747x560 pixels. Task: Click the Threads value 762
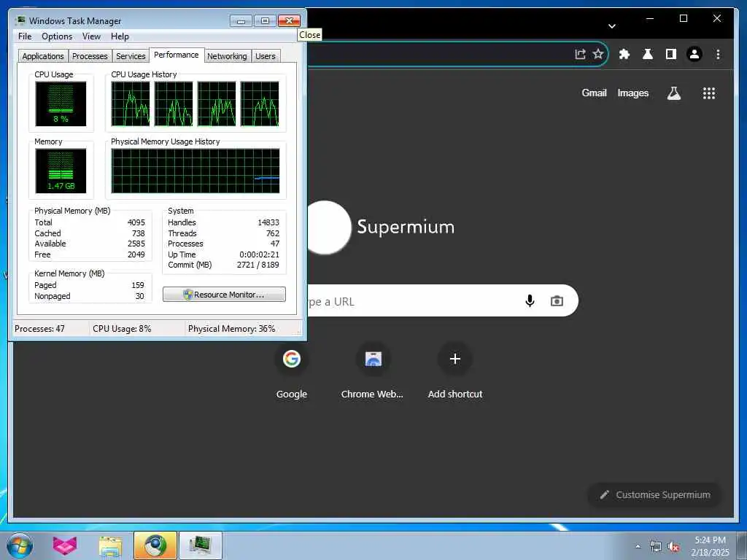(273, 233)
